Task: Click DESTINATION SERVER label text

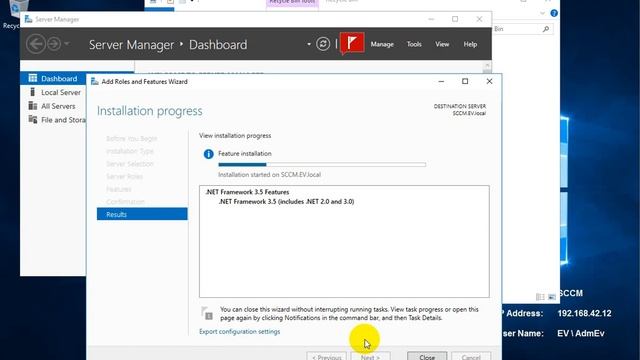Action: pyautogui.click(x=460, y=106)
